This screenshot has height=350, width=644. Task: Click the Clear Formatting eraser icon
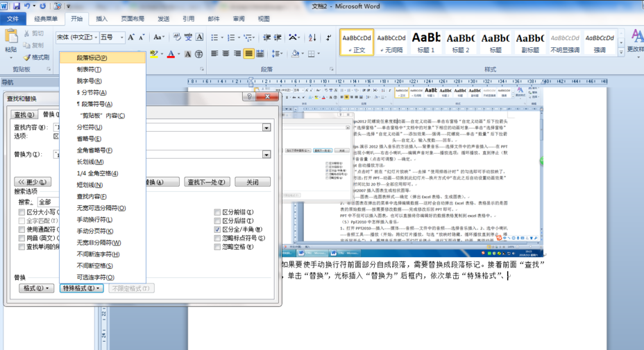[x=177, y=37]
